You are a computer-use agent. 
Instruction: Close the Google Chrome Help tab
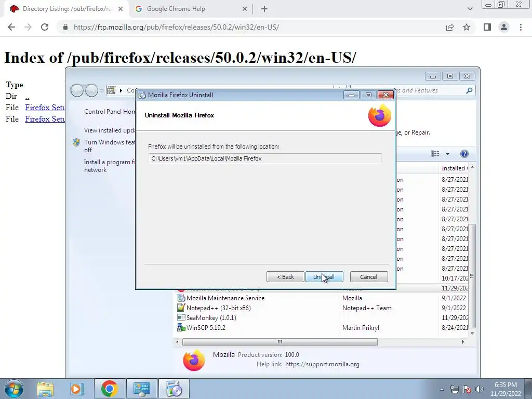[245, 9]
